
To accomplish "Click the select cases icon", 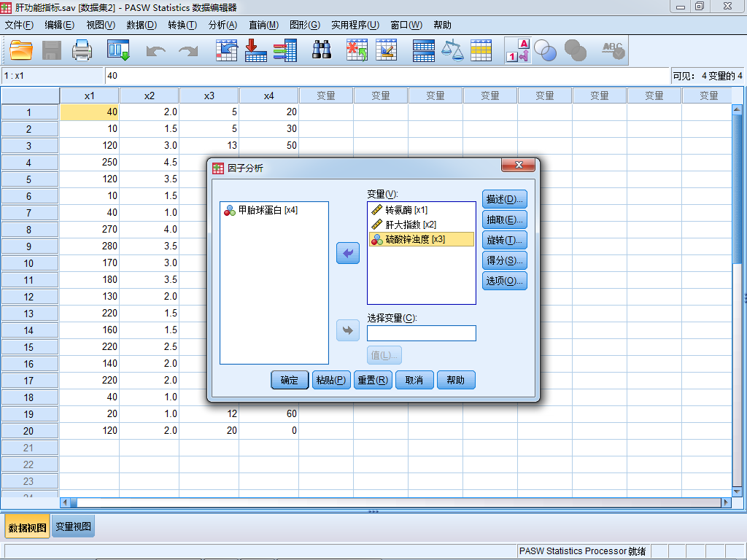I will click(x=481, y=50).
